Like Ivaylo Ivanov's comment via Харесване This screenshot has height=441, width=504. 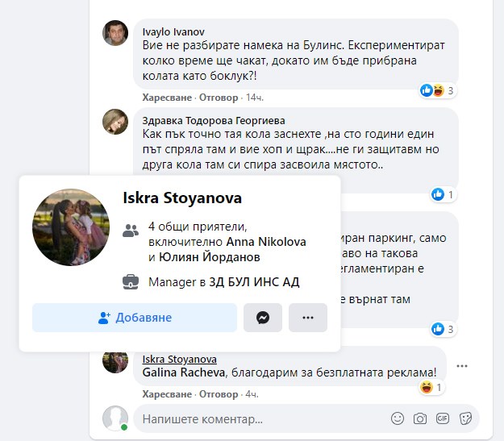pos(165,98)
